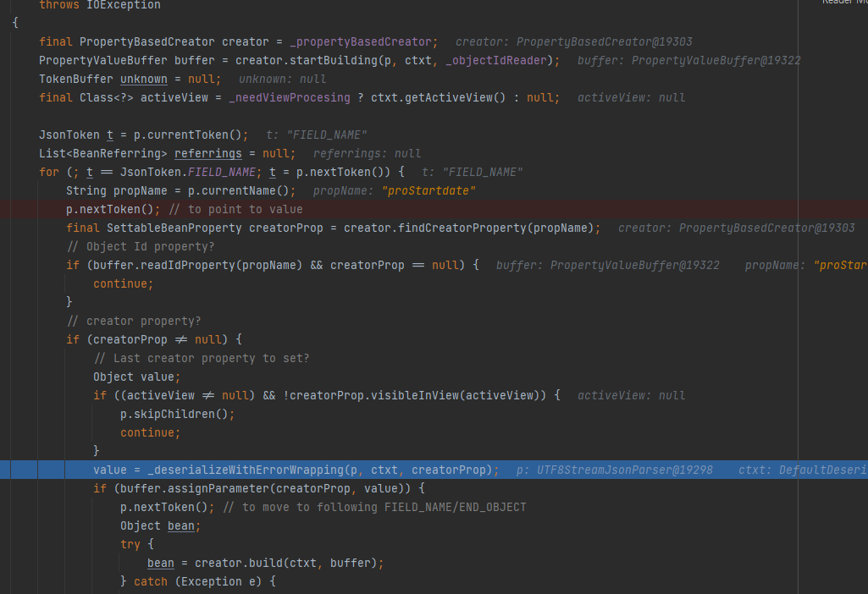Screen dimensions: 868x594
Task: Click the '// Object Id property?' comment
Action: click(x=140, y=247)
